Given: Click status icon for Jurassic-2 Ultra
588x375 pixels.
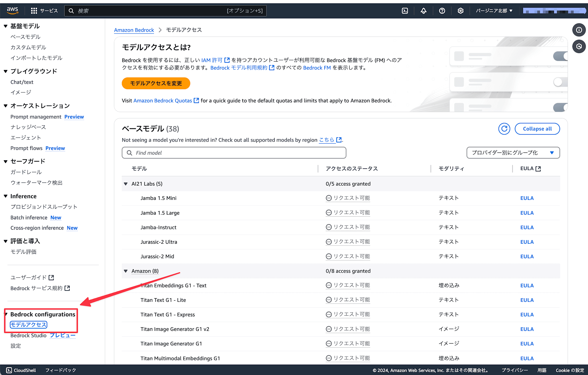Looking at the screenshot, I should (329, 242).
